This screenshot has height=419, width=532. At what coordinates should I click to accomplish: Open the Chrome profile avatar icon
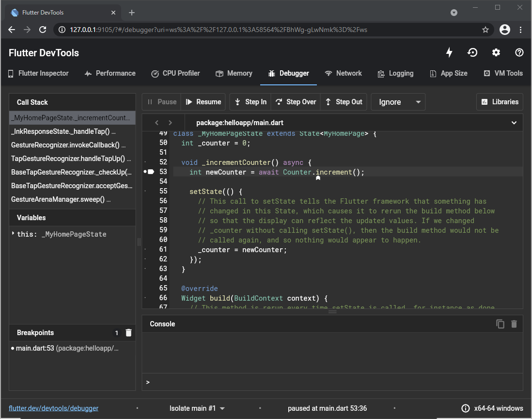pos(504,30)
